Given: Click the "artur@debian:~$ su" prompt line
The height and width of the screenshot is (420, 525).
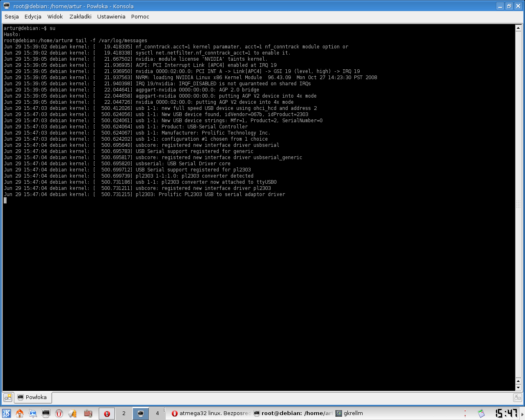Looking at the screenshot, I should point(30,28).
